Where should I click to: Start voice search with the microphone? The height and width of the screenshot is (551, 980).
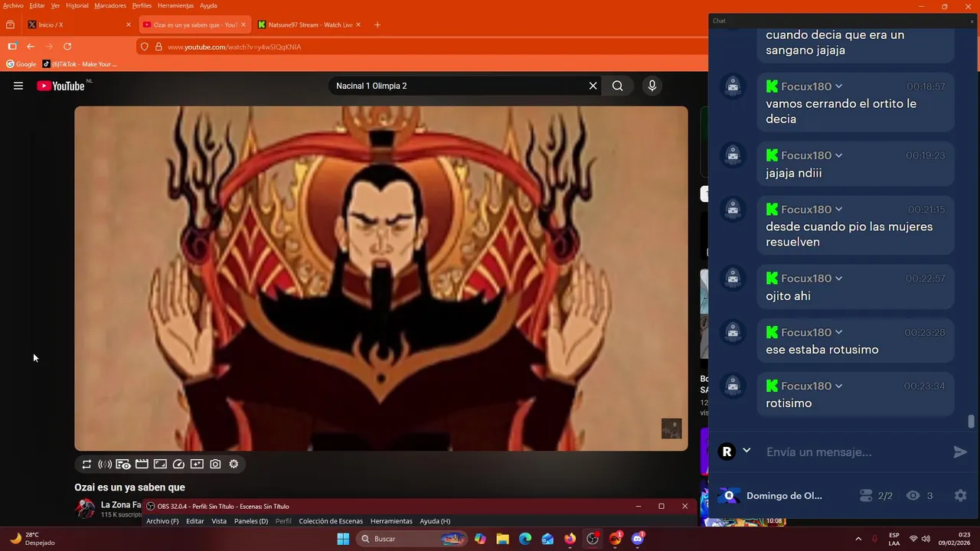pos(652,86)
